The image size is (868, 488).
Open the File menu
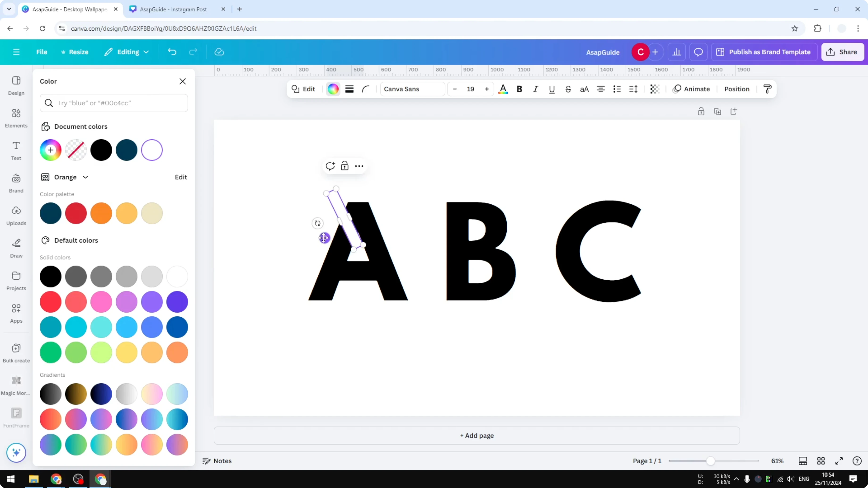42,52
